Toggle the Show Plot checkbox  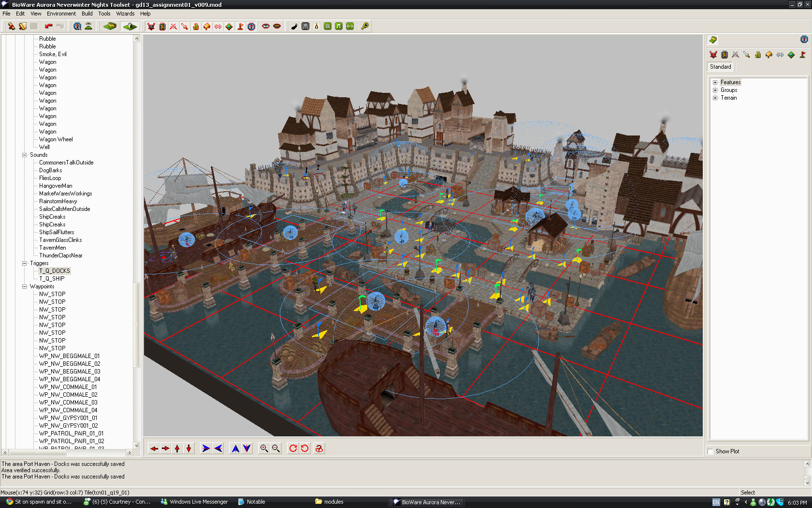(710, 451)
